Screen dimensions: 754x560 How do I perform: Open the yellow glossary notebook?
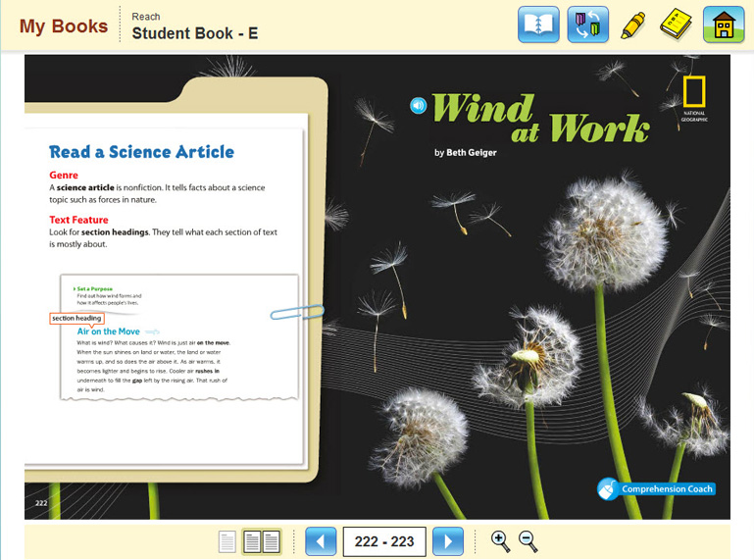click(676, 25)
